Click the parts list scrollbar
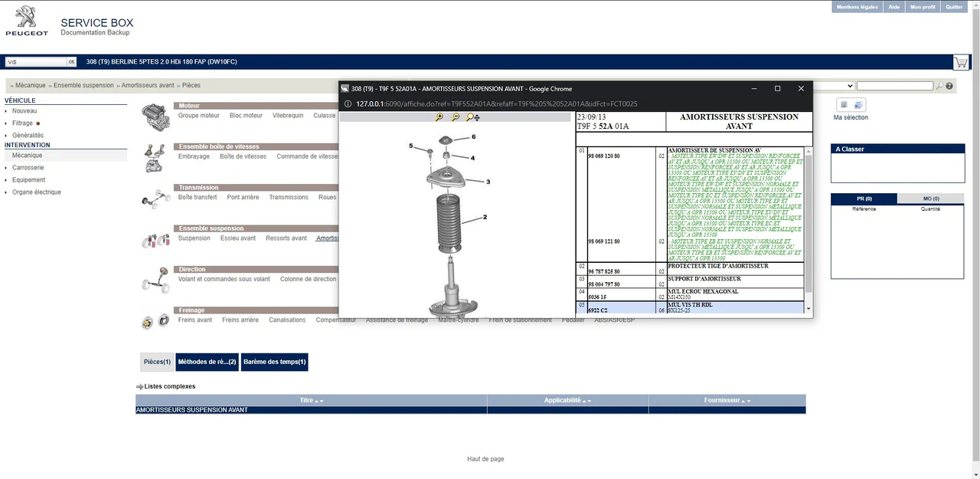 pyautogui.click(x=808, y=222)
